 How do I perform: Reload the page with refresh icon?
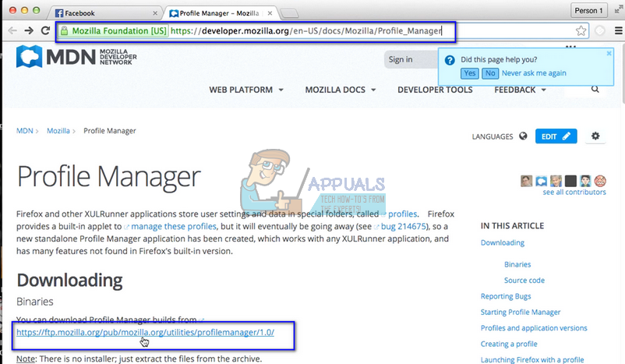(45, 30)
